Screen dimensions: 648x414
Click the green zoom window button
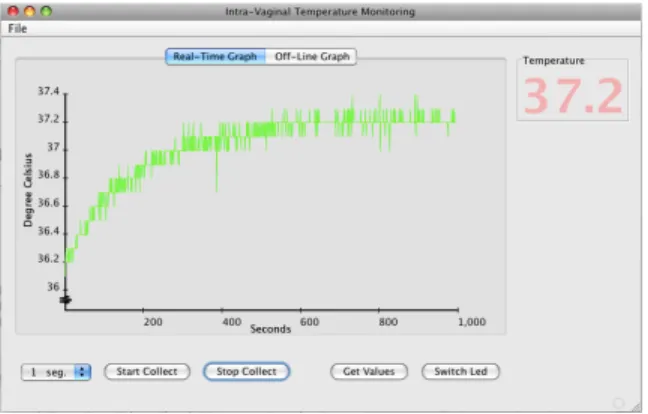46,11
